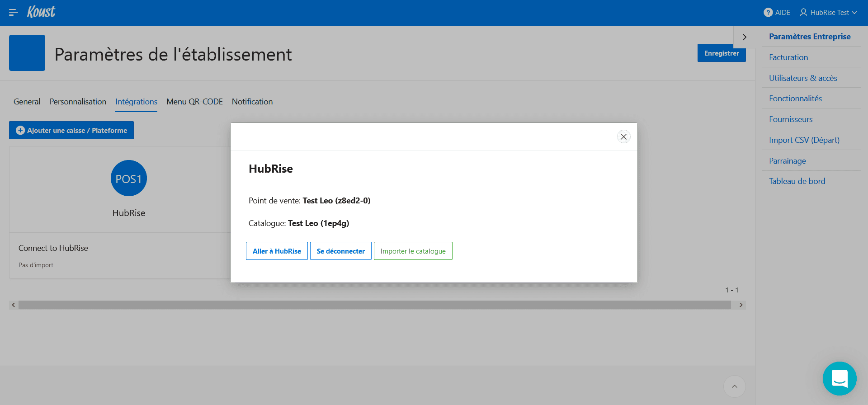
Task: Open Parrainage in sidebar
Action: coord(788,161)
